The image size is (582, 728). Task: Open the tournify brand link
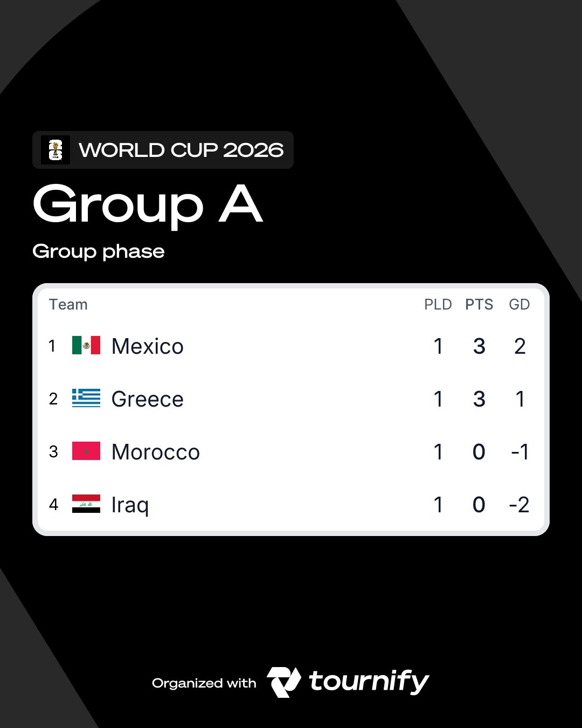point(369,682)
